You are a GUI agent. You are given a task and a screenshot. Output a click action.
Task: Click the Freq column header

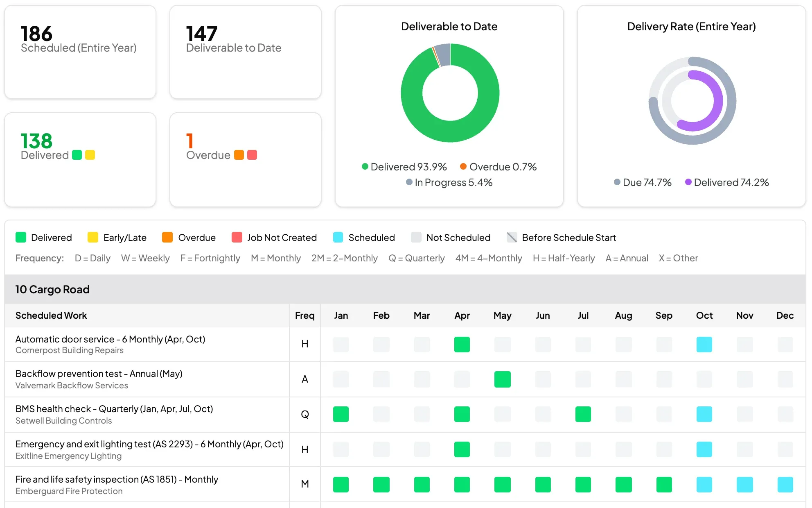tap(305, 315)
